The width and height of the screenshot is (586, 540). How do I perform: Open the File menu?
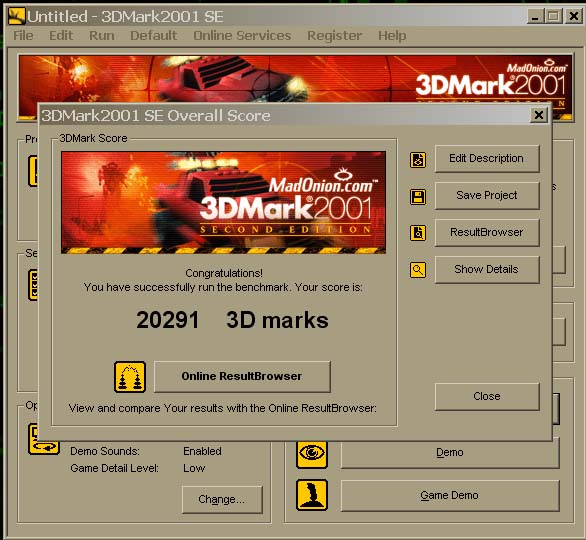23,36
